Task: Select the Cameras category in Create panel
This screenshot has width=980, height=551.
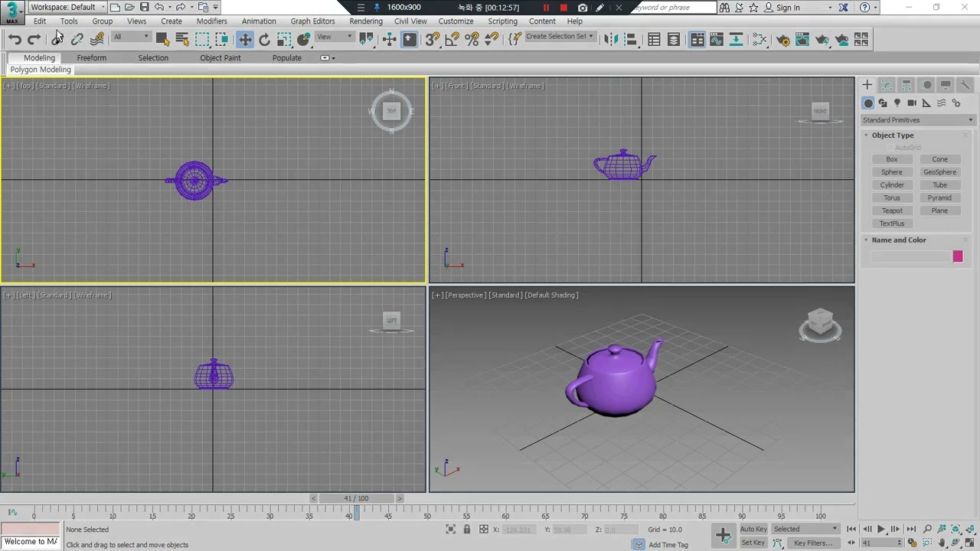Action: pyautogui.click(x=912, y=103)
